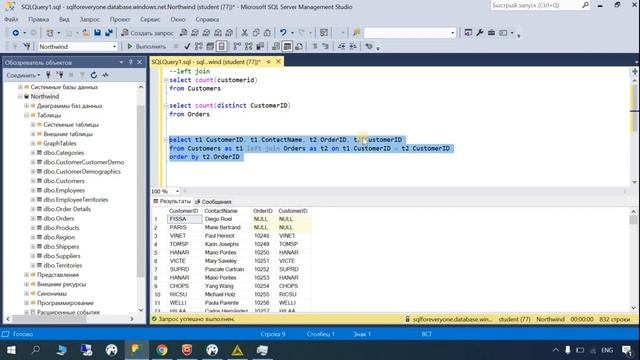Click the taskbar search magnifier
640x360 pixels.
tap(36, 350)
